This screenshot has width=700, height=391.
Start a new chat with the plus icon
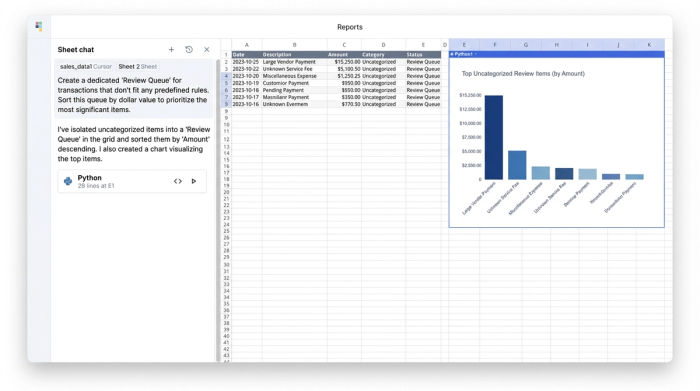click(171, 50)
